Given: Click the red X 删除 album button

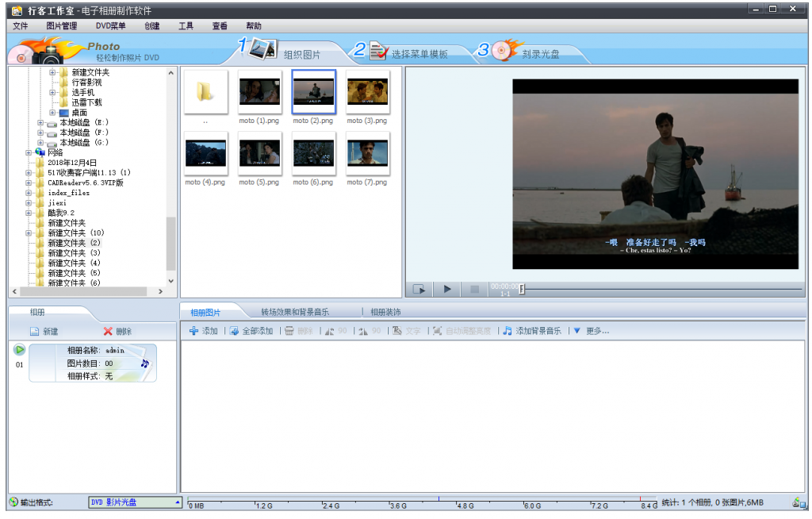Looking at the screenshot, I should coord(108,331).
